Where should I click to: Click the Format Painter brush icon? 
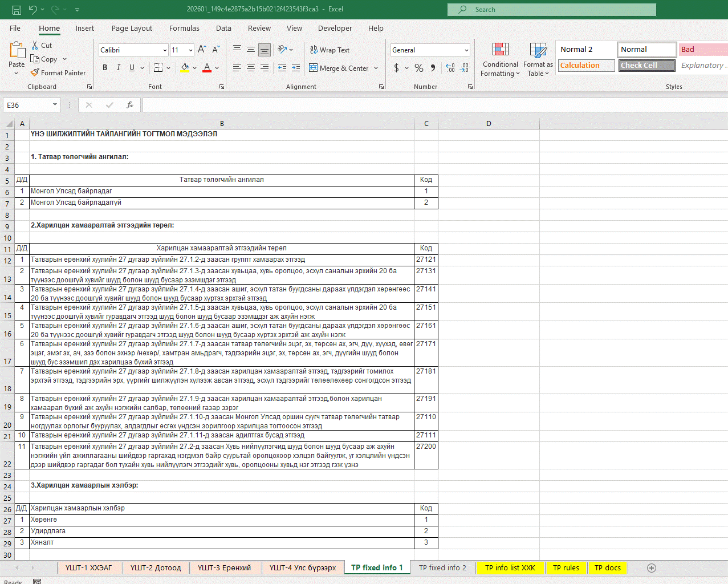pos(35,72)
